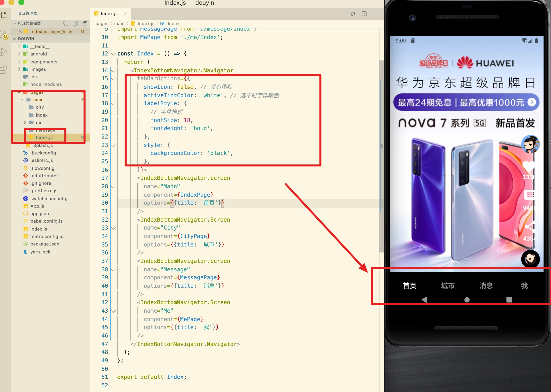
Task: Open Run and Debug view
Action: tap(3, 52)
